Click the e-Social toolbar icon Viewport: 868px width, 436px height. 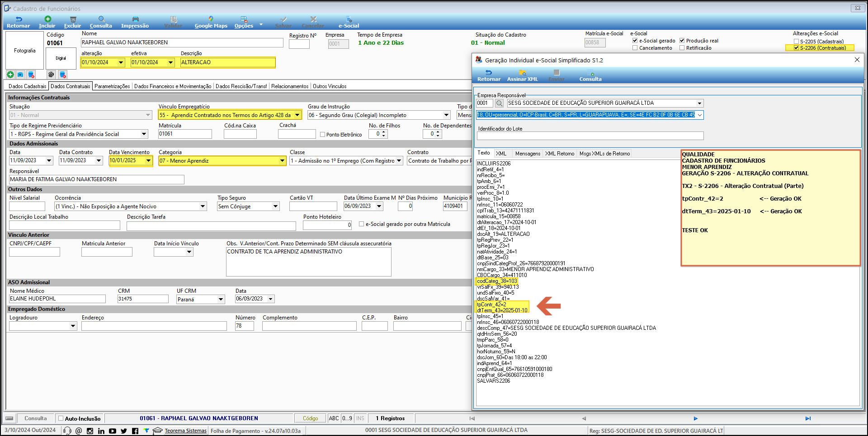tap(349, 19)
